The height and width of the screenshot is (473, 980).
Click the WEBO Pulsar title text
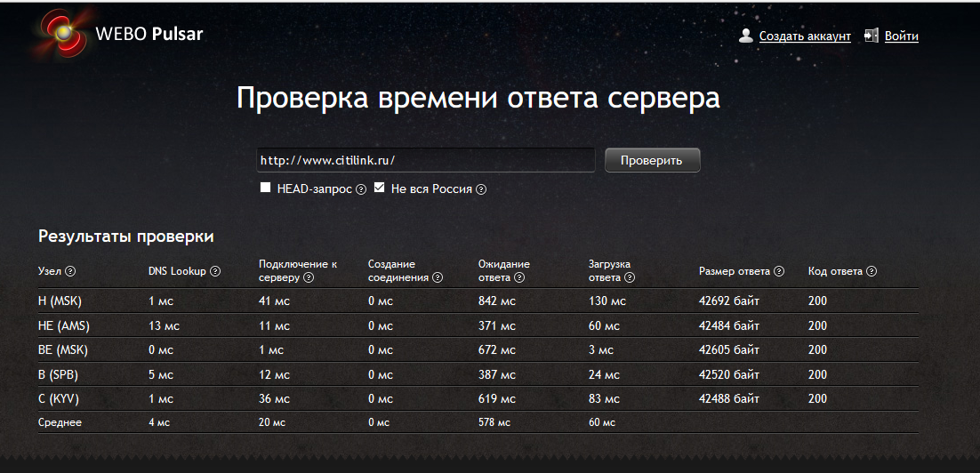point(149,34)
